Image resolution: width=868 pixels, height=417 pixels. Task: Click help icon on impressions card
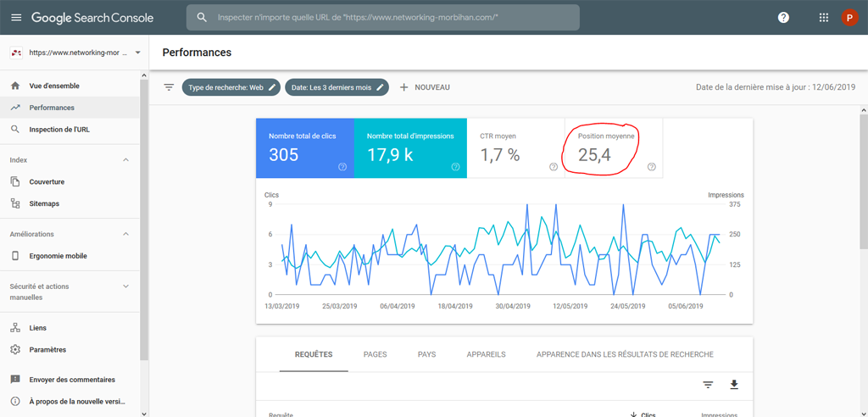tap(455, 167)
